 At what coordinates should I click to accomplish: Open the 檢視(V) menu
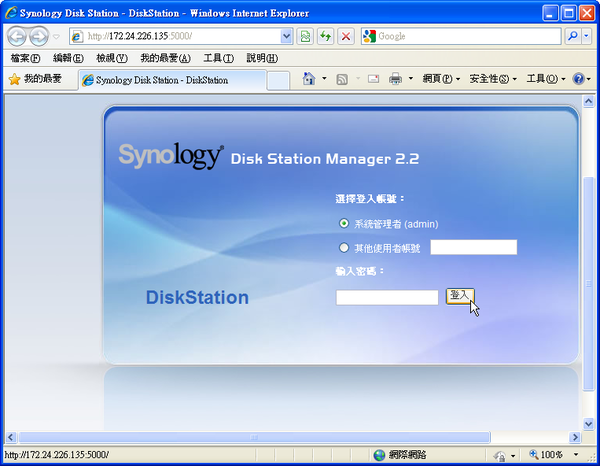112,58
